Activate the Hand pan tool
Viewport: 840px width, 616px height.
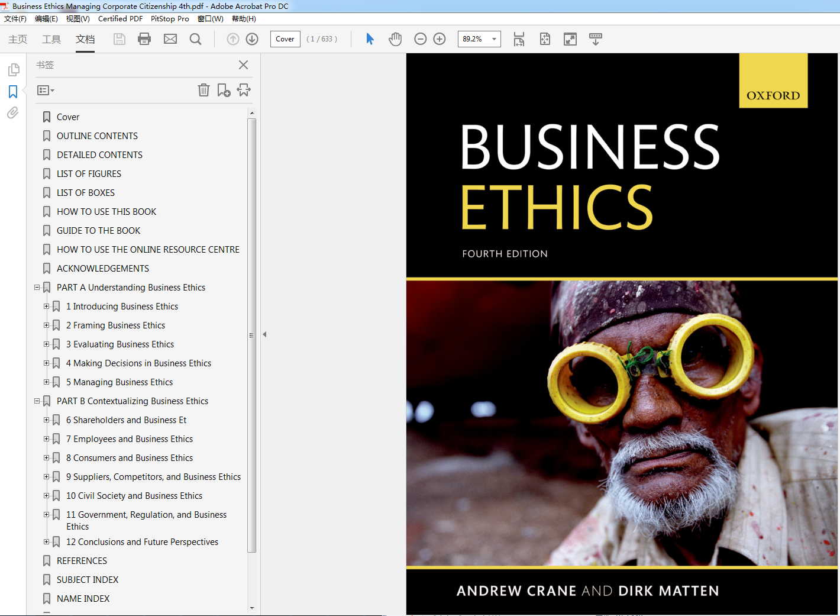tap(395, 39)
